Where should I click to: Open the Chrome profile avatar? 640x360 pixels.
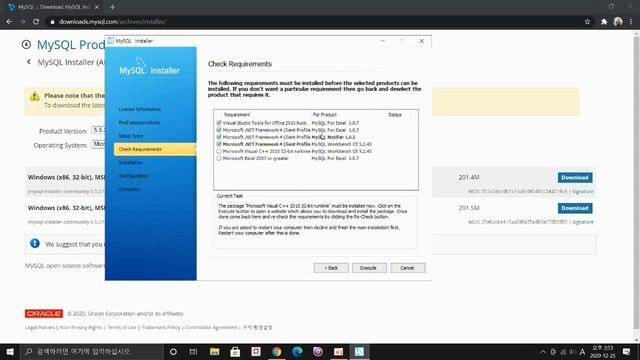pos(618,22)
